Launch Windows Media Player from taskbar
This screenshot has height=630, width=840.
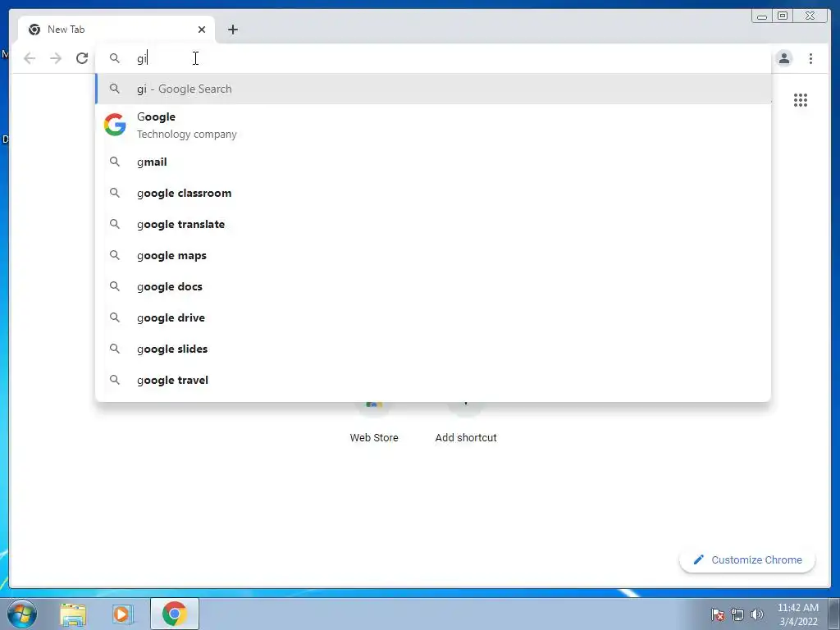[x=122, y=614]
